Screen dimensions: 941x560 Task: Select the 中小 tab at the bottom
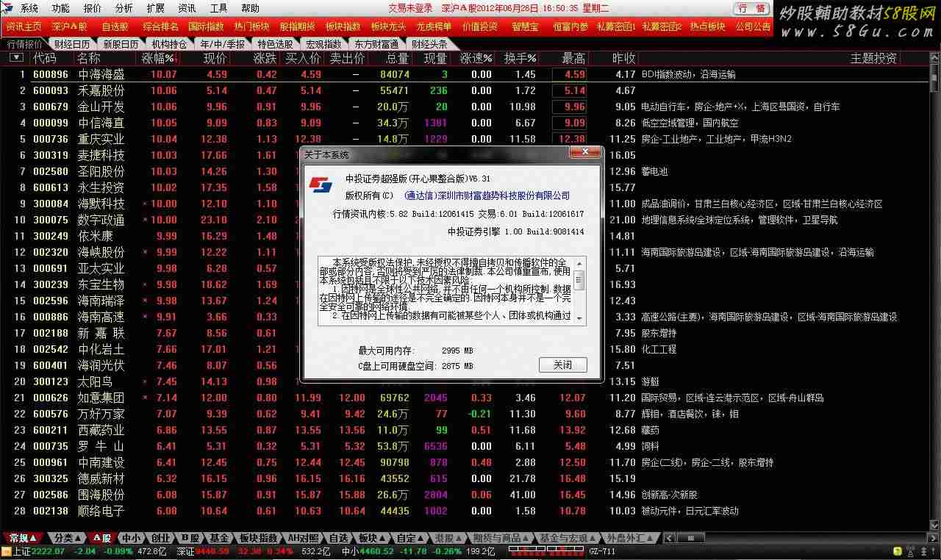pyautogui.click(x=132, y=539)
